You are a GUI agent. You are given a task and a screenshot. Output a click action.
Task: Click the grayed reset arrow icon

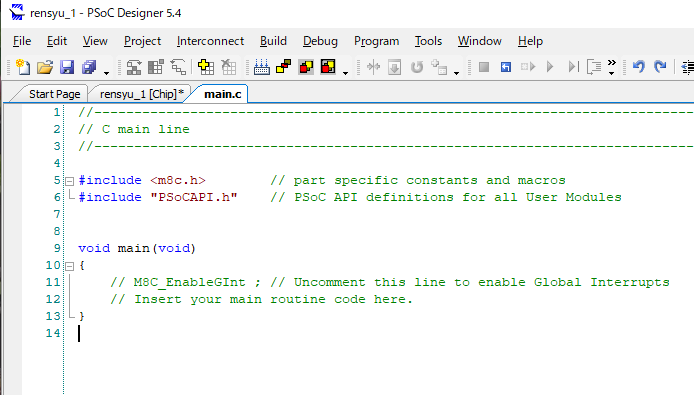click(416, 67)
